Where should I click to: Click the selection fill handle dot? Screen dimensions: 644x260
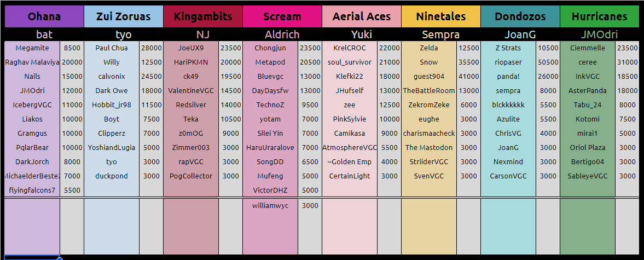(x=60, y=258)
